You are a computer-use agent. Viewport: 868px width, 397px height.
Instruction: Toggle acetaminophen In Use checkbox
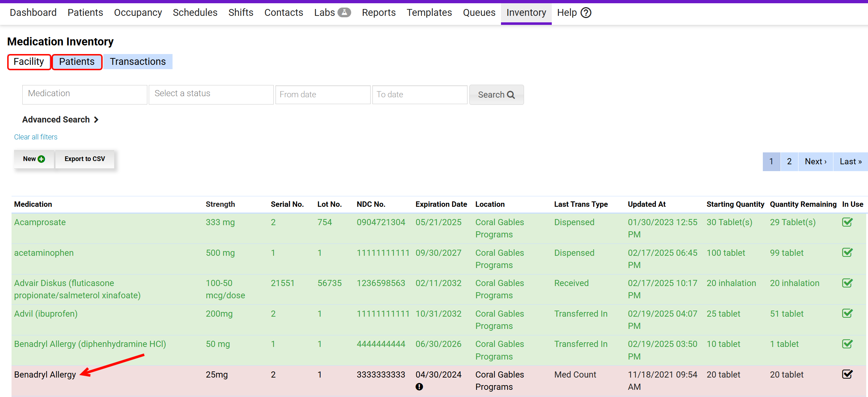point(847,253)
